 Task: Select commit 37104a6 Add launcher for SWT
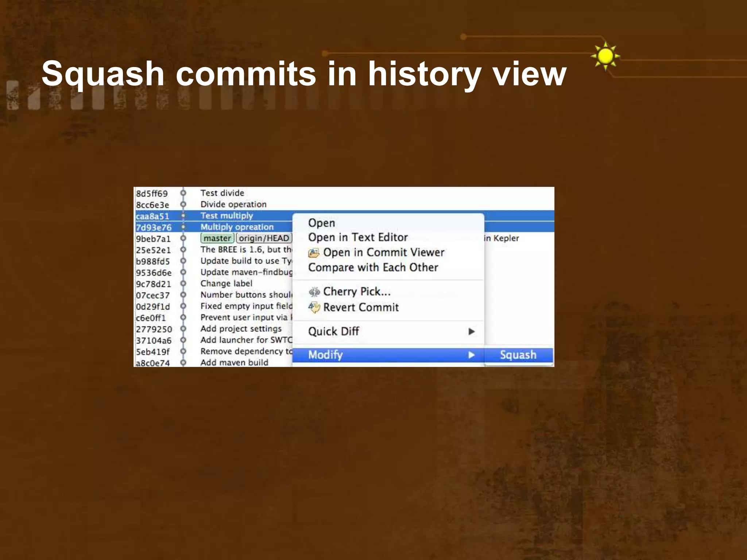pos(214,340)
